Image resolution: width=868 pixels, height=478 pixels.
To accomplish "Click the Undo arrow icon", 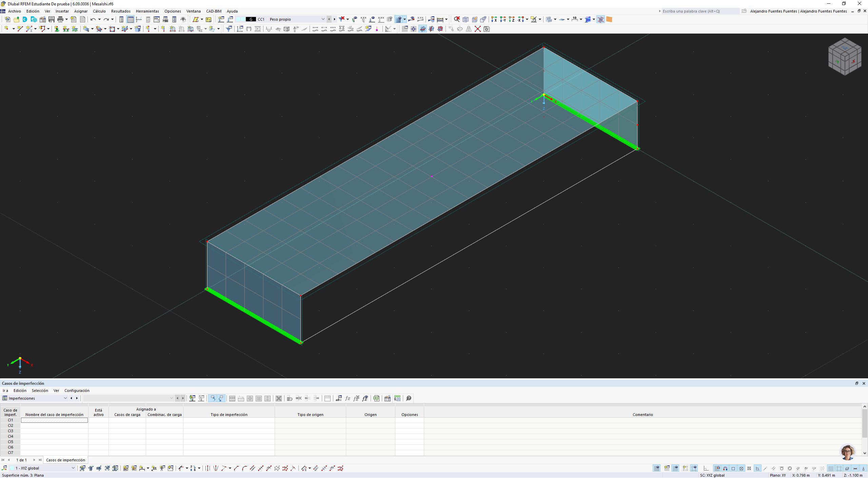I will (93, 19).
